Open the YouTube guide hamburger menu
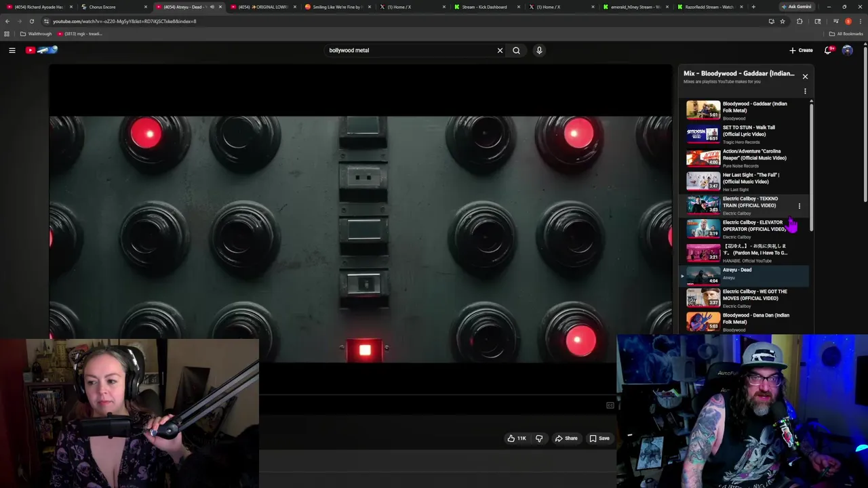Screen dimensions: 868x488 pyautogui.click(x=12, y=50)
